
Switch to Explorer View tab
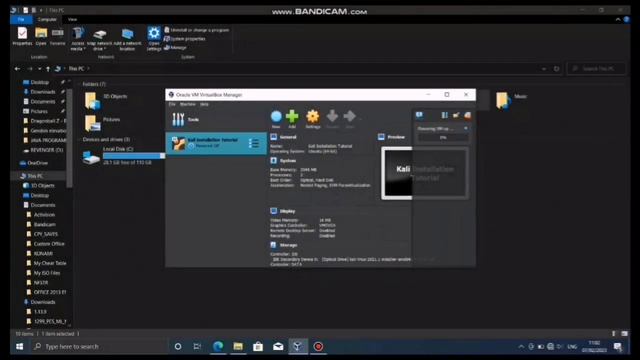(72, 19)
